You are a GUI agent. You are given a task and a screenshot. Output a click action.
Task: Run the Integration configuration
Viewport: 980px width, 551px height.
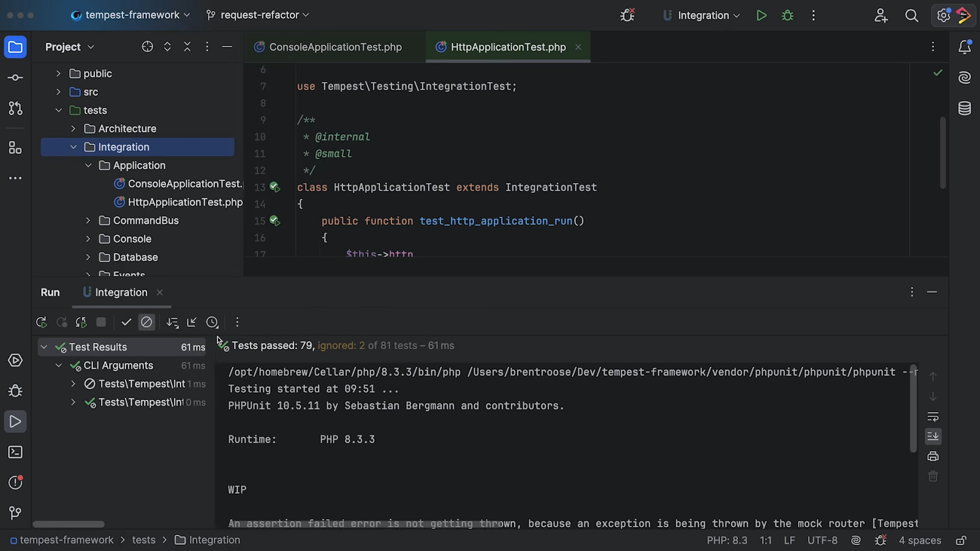click(x=761, y=15)
